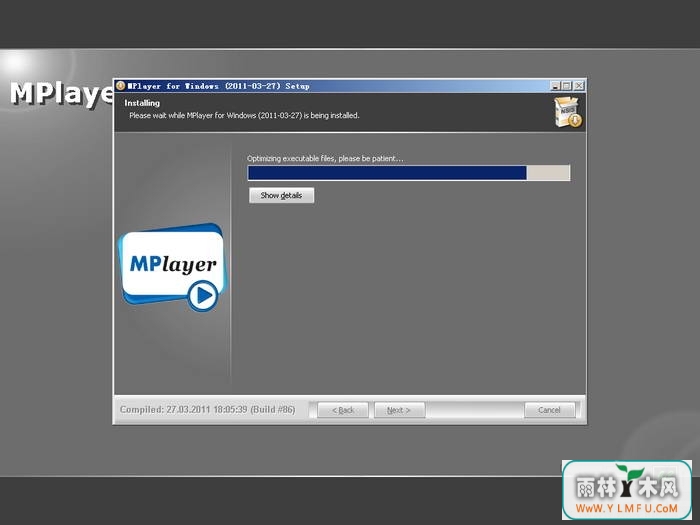Close the MPlayer Setup window
The height and width of the screenshot is (525, 700).
click(579, 86)
